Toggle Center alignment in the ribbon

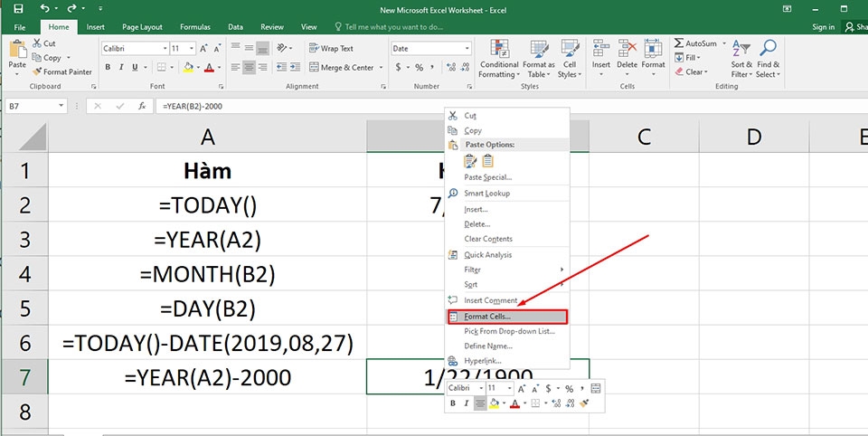(250, 67)
